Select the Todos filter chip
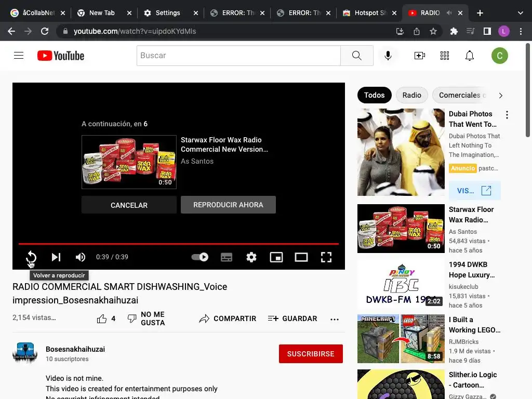This screenshot has height=399, width=532. (x=374, y=96)
